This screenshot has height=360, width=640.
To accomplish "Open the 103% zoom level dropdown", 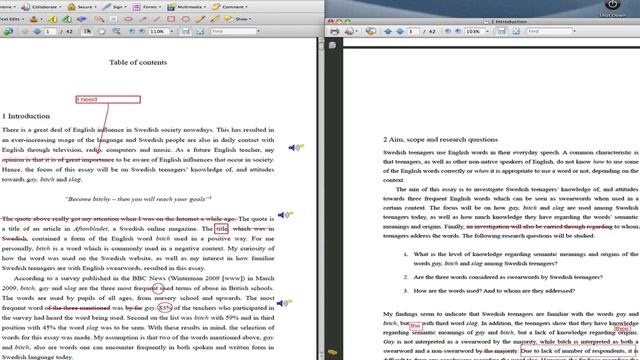I will tap(487, 31).
